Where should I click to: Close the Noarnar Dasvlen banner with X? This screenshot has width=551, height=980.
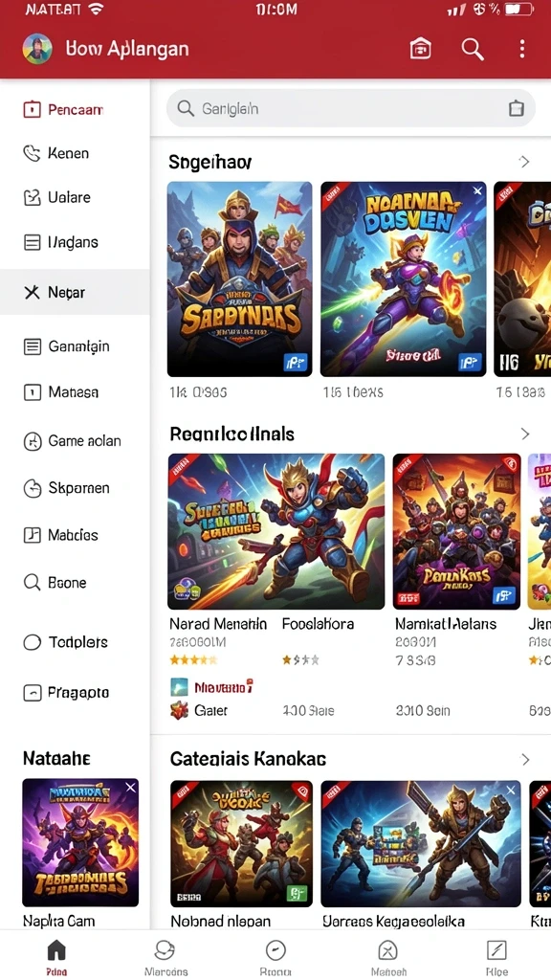pos(477,191)
